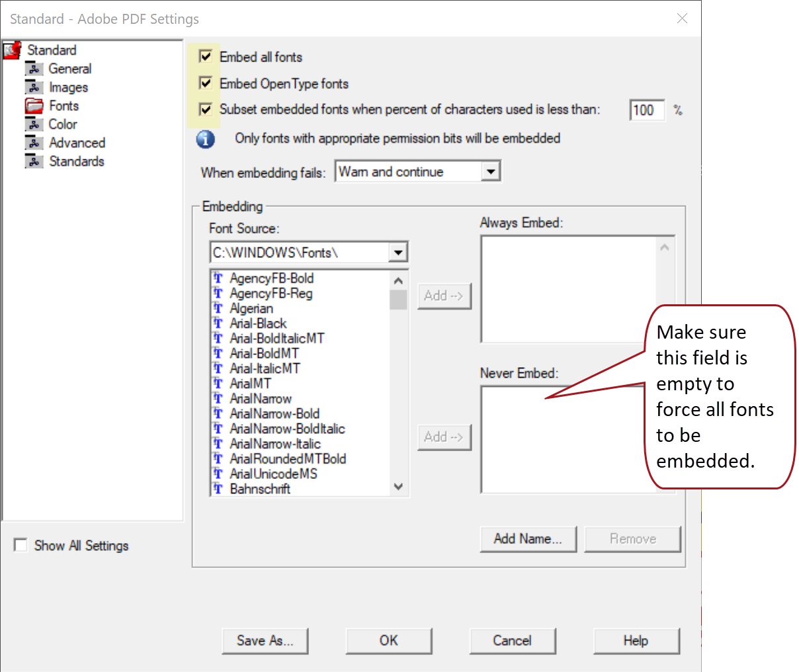Click the Cancel button
799x672 pixels.
click(x=513, y=641)
